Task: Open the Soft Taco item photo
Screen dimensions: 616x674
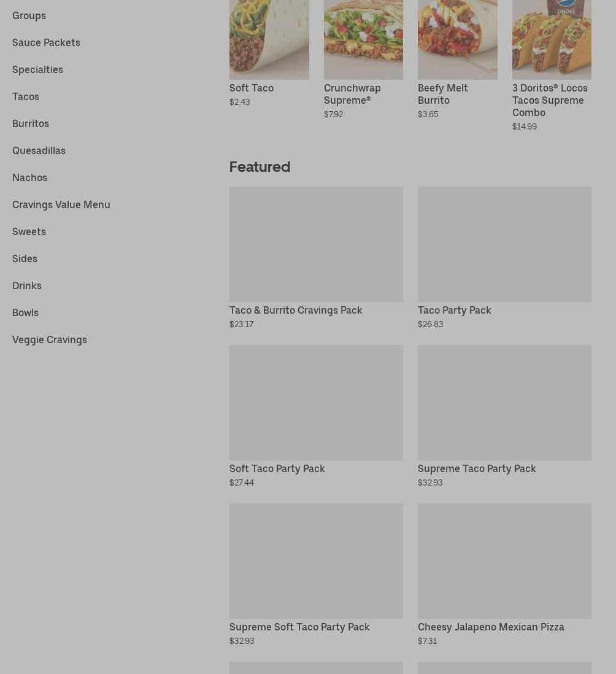Action: [x=269, y=39]
